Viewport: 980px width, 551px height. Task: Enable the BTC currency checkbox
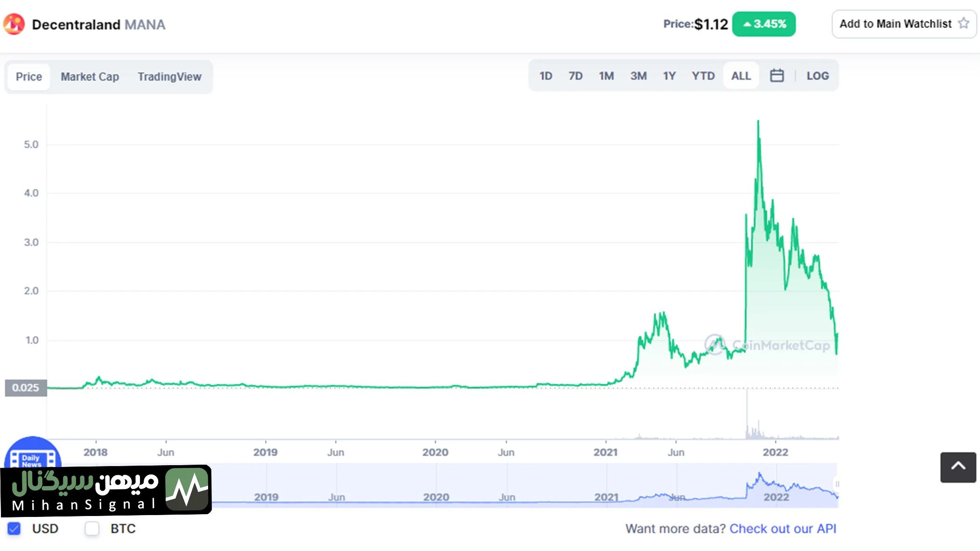pyautogui.click(x=92, y=529)
